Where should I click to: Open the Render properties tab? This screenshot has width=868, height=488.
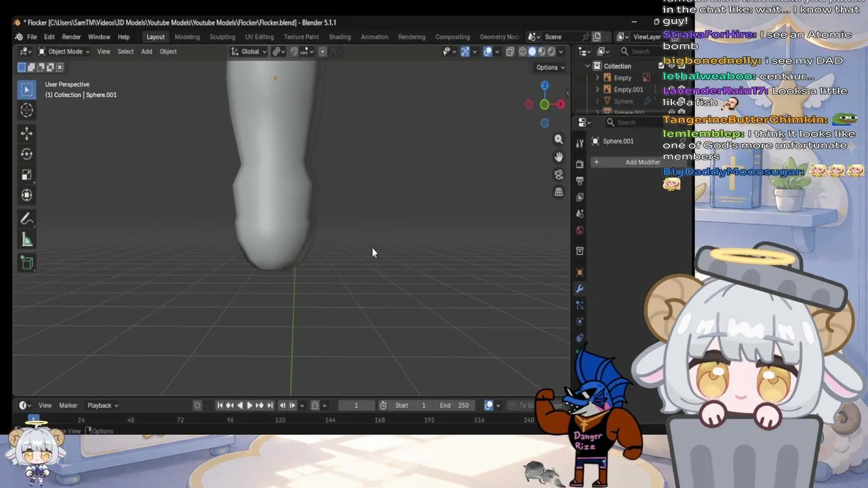[580, 164]
